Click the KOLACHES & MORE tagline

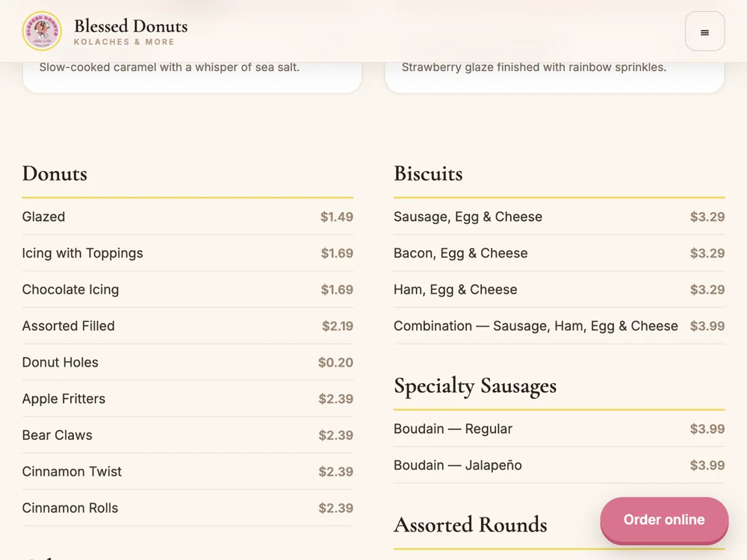(x=124, y=42)
